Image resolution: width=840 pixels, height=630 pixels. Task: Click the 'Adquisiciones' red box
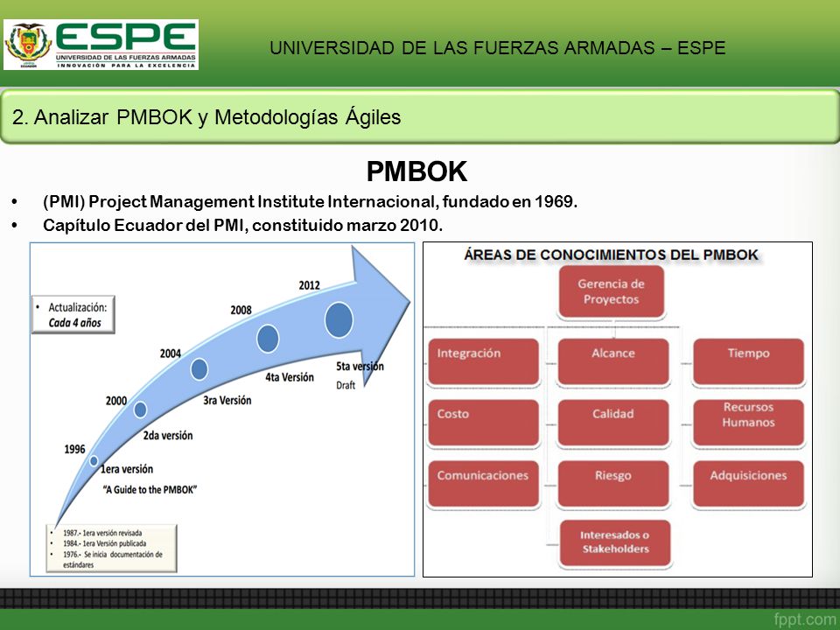tap(748, 484)
